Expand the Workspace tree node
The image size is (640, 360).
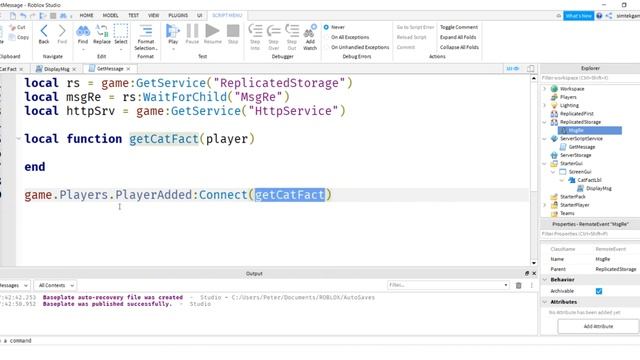(544, 89)
